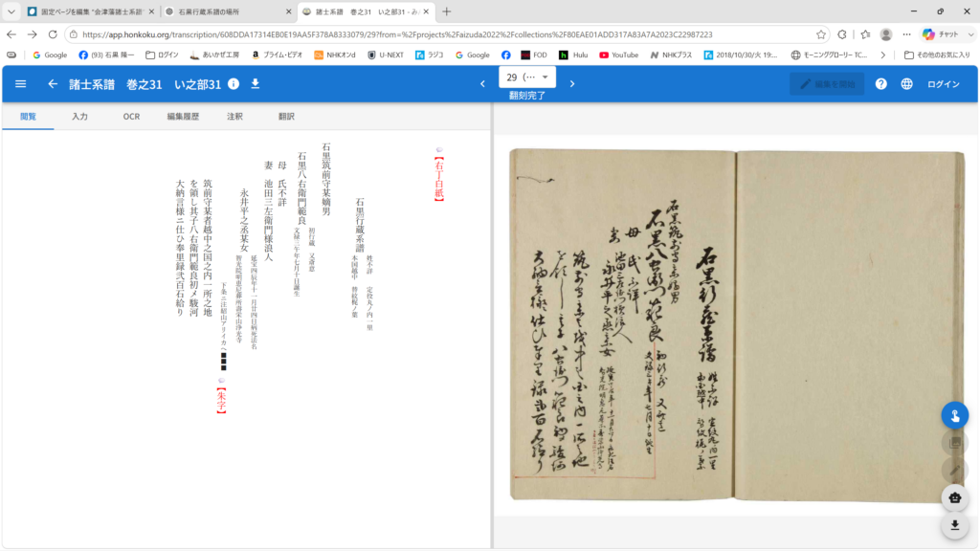Switch to the 編集履歴 tab
This screenshot has width=980, height=551.
point(183,116)
